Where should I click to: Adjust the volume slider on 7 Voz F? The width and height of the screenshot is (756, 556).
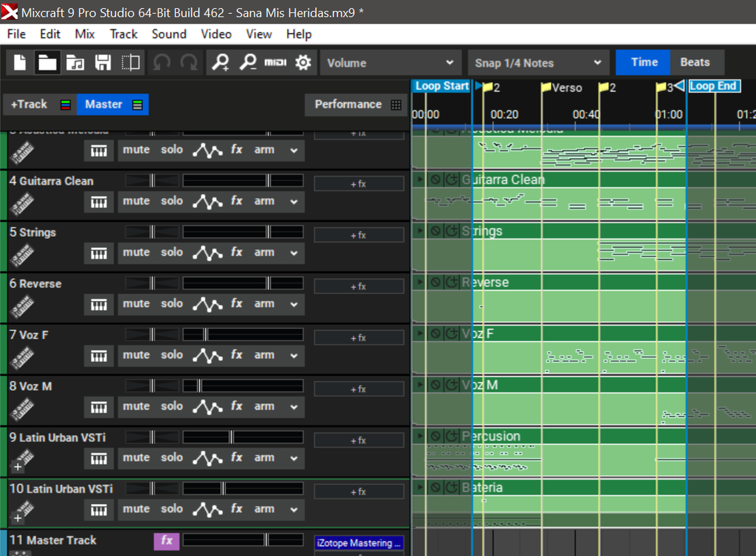(x=243, y=334)
